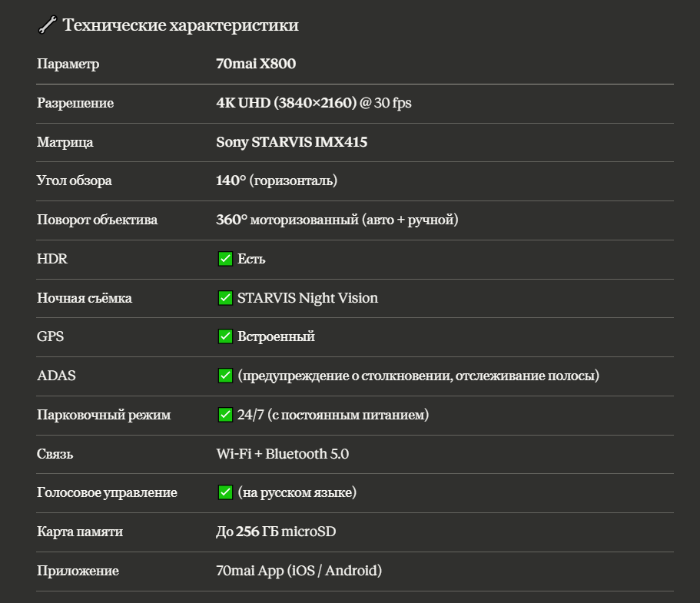The image size is (700, 603).
Task: Click the Wi-Fi + Bluetooth 5.0 text
Action: [x=282, y=454]
